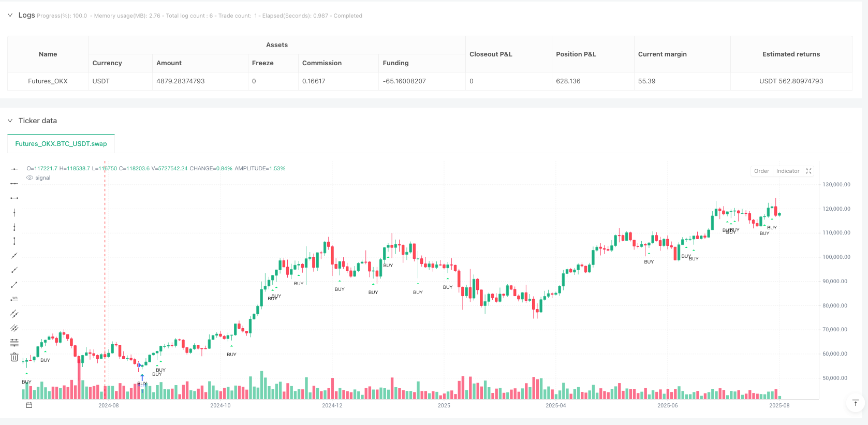Image resolution: width=868 pixels, height=425 pixels.
Task: Click the scroll-to-top arrow button
Action: (855, 403)
